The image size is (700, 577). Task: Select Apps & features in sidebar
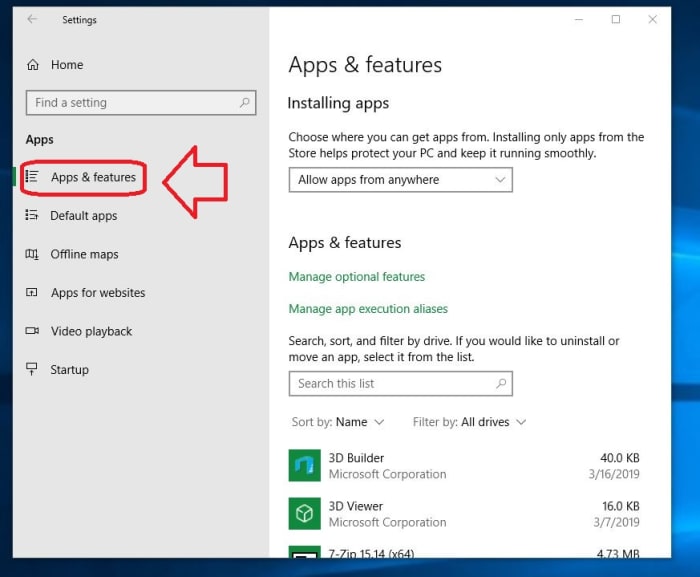tap(93, 177)
